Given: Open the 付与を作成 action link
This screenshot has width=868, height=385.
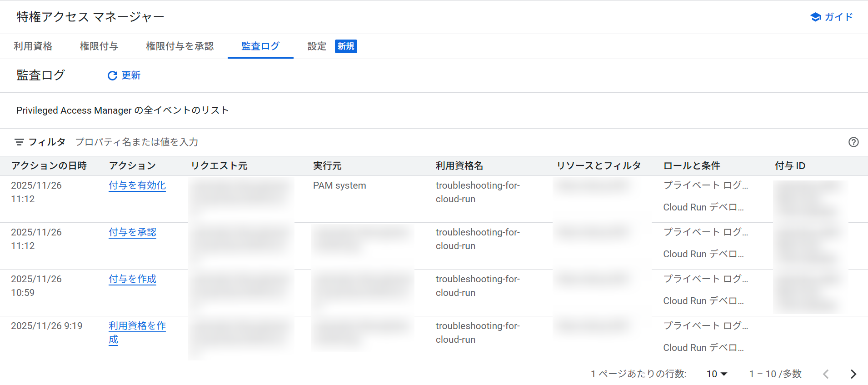Looking at the screenshot, I should [x=132, y=279].
